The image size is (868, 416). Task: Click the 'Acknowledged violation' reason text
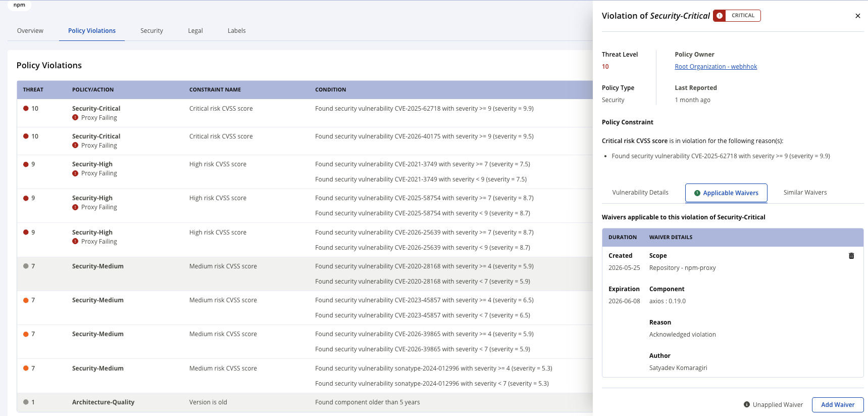point(683,335)
